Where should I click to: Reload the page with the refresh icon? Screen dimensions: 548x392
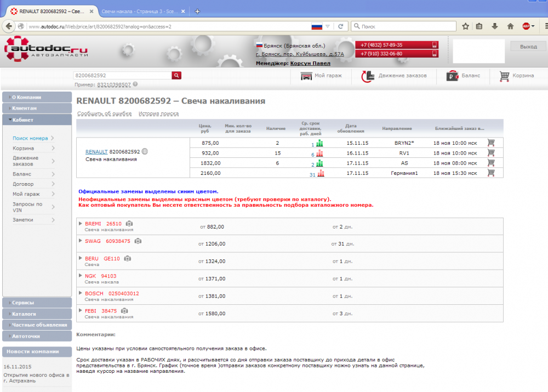[x=340, y=26]
